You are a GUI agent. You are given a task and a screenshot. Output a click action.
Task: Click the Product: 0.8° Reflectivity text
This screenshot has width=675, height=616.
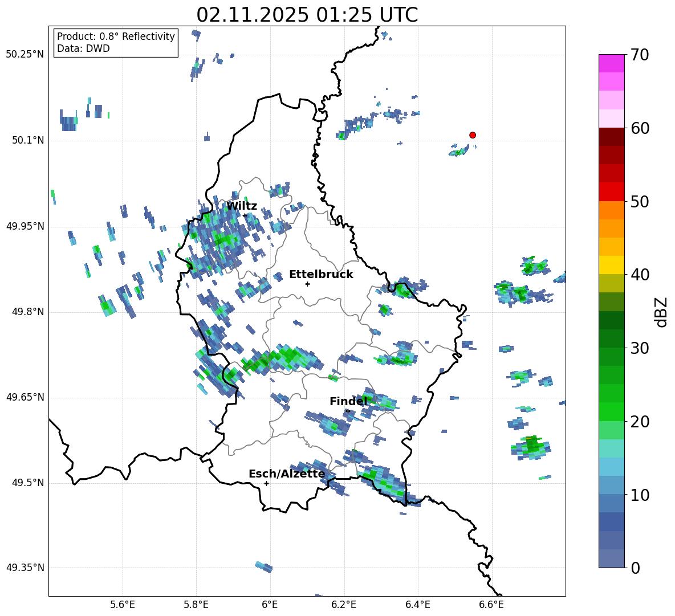click(116, 37)
